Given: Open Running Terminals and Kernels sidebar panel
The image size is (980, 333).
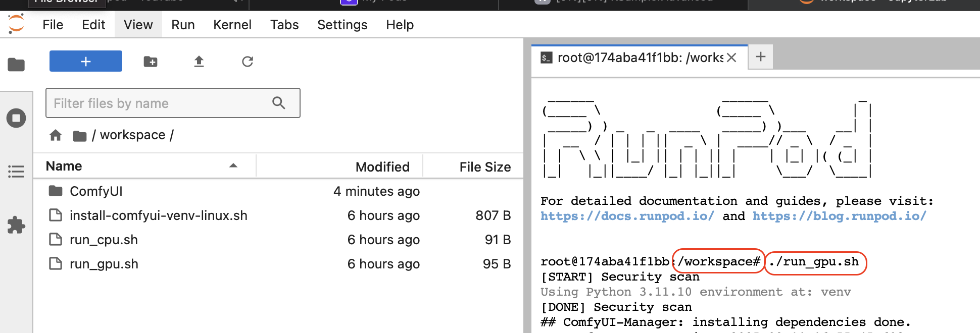Looking at the screenshot, I should (16, 118).
